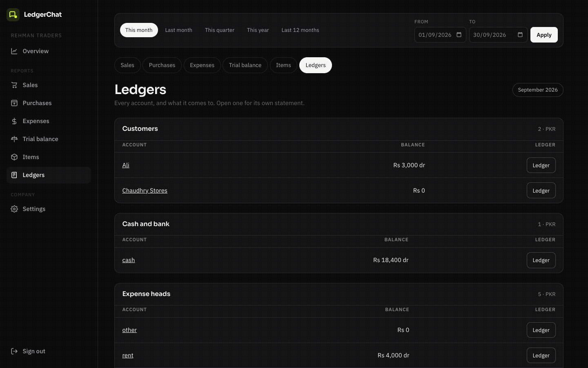Click the Items cube icon in sidebar
Viewport: 588px width, 368px height.
tap(14, 157)
